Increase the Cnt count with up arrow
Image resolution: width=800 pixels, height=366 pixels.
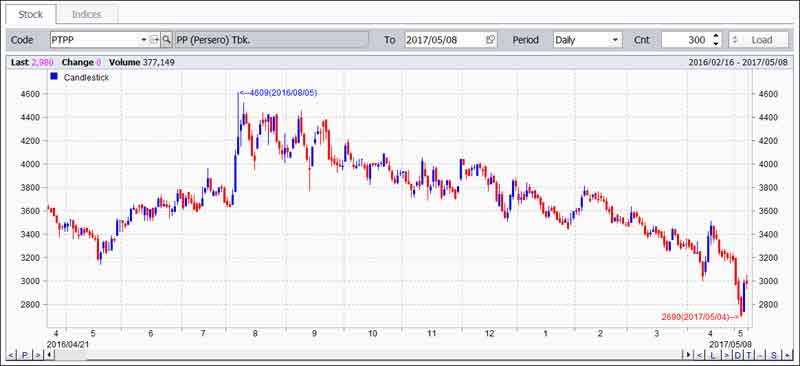click(715, 36)
